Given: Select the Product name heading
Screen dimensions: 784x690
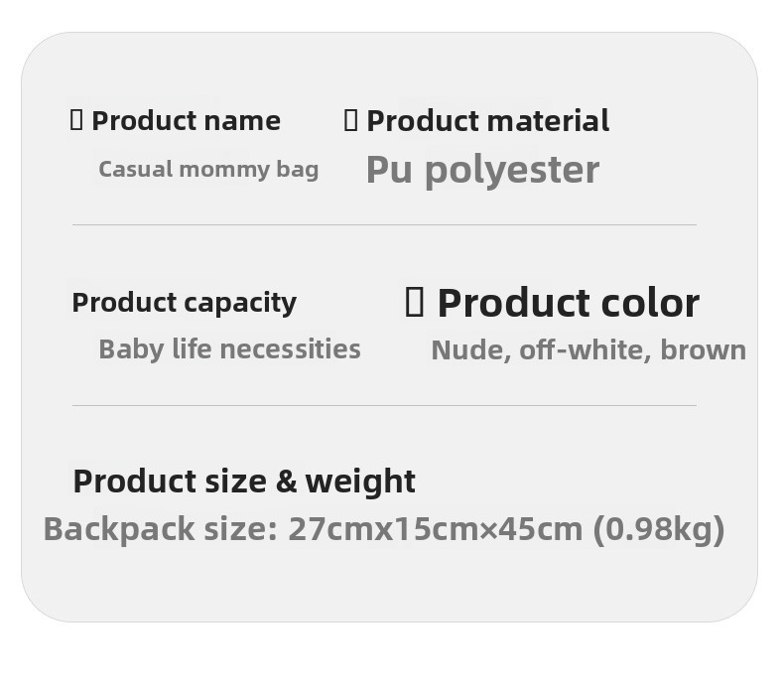Looking at the screenshot, I should pyautogui.click(x=186, y=121).
